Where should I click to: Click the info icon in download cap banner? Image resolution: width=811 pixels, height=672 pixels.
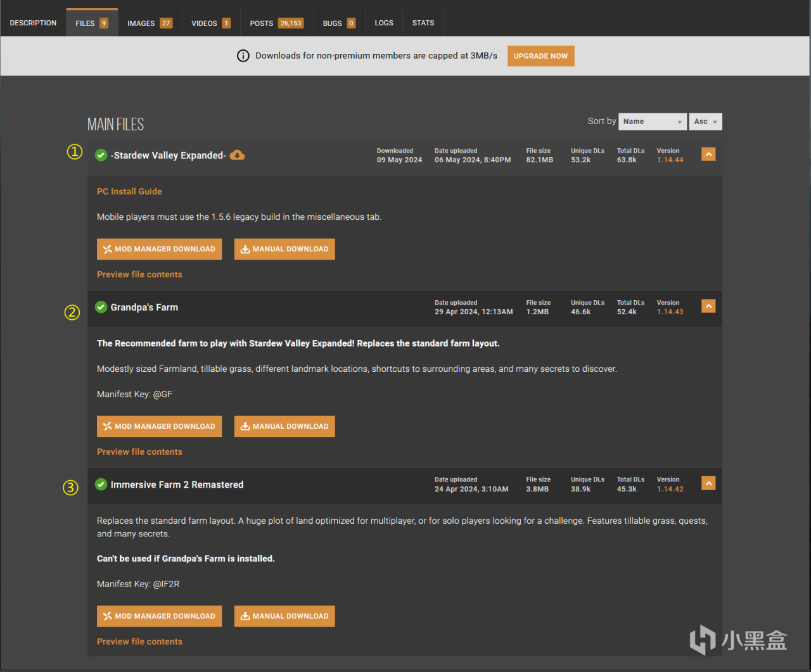[x=243, y=56]
